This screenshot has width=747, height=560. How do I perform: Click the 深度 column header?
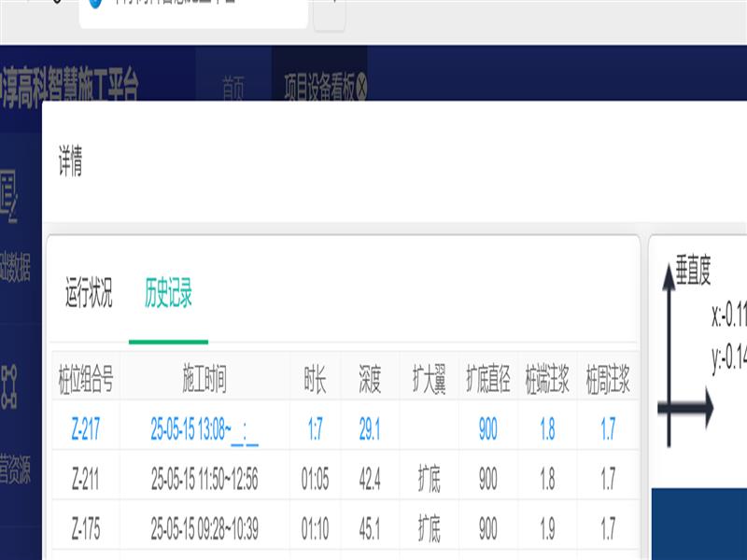[370, 379]
